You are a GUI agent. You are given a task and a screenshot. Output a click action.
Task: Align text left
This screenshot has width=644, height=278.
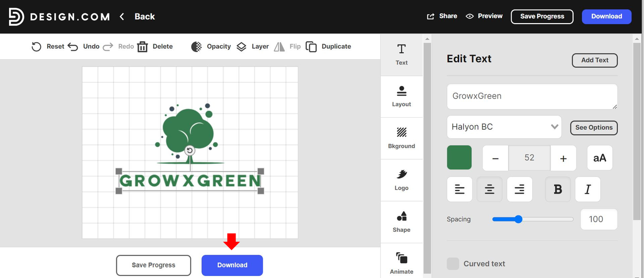tap(460, 190)
